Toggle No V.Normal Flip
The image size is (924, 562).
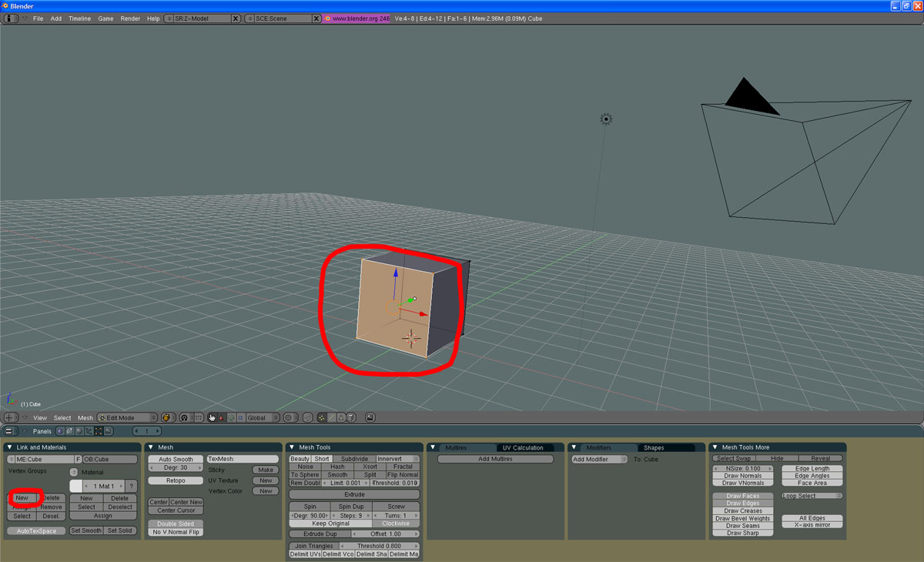pos(176,532)
